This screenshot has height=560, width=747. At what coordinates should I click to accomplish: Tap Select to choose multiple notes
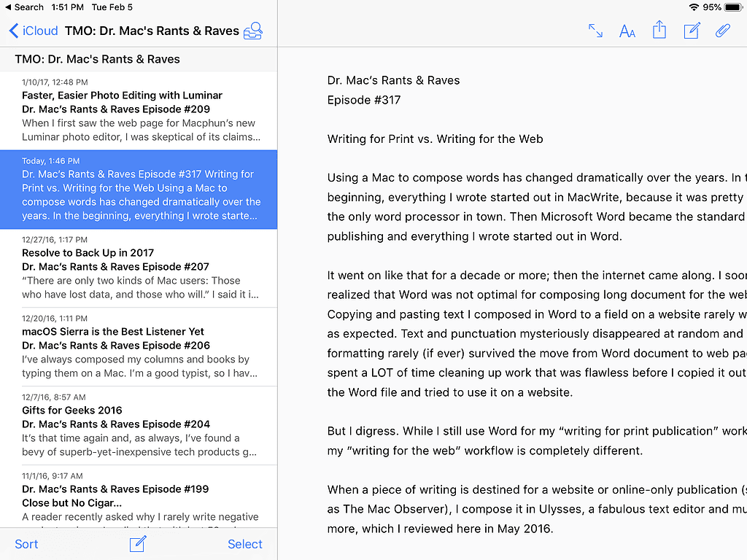click(x=245, y=544)
